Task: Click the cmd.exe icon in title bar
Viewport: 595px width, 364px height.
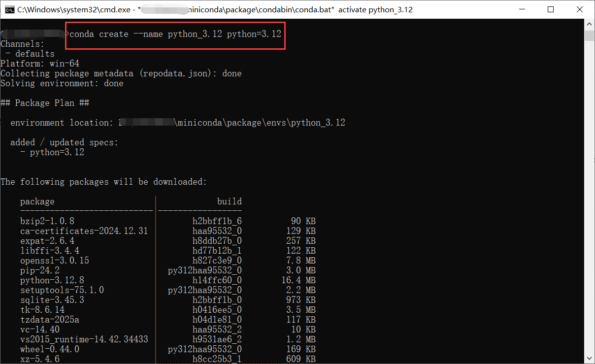Action: point(9,9)
